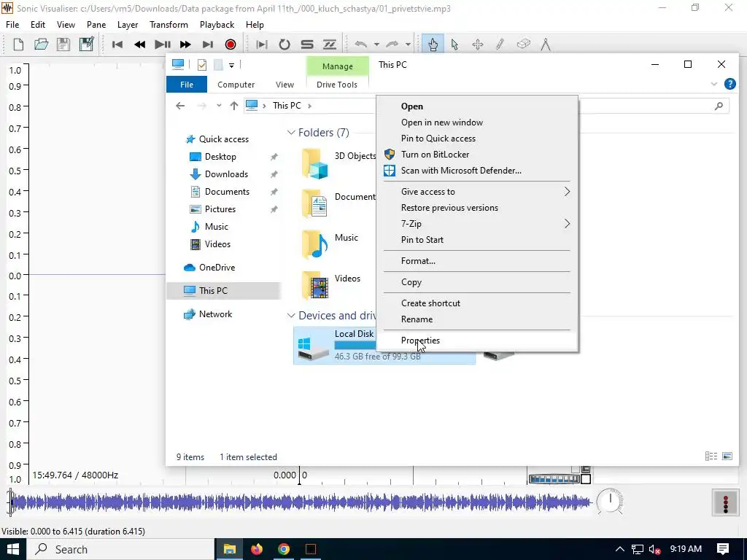Select OneDrive in navigation pane
Viewport: 747px width, 560px height.
pos(217,268)
